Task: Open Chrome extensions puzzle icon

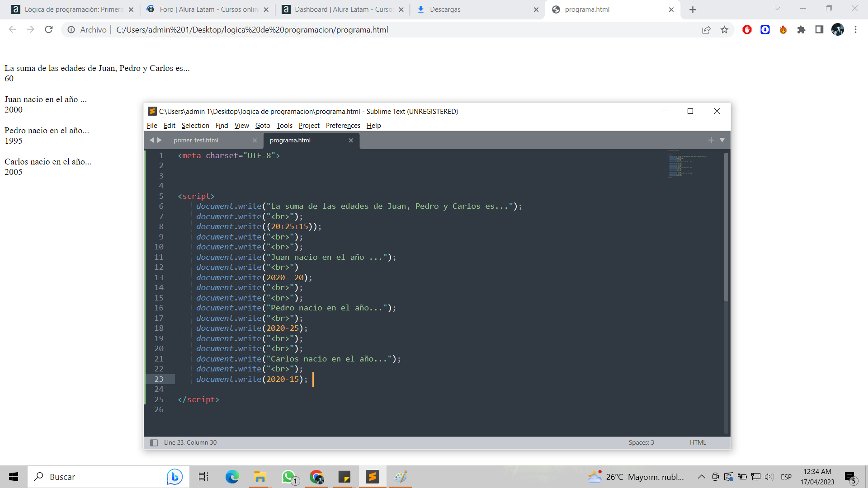Action: click(801, 30)
